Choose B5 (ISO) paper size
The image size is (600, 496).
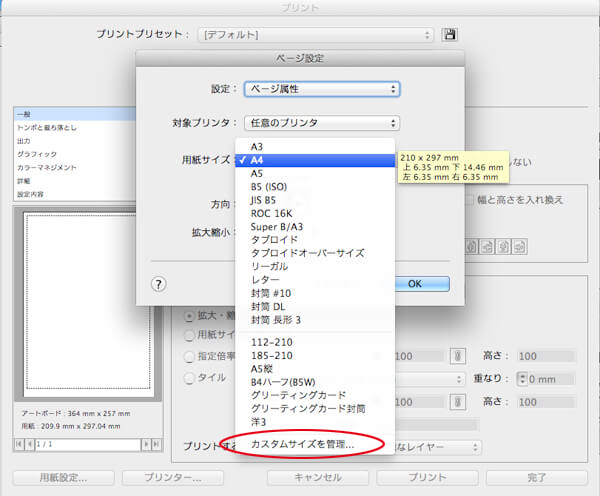[x=315, y=187]
